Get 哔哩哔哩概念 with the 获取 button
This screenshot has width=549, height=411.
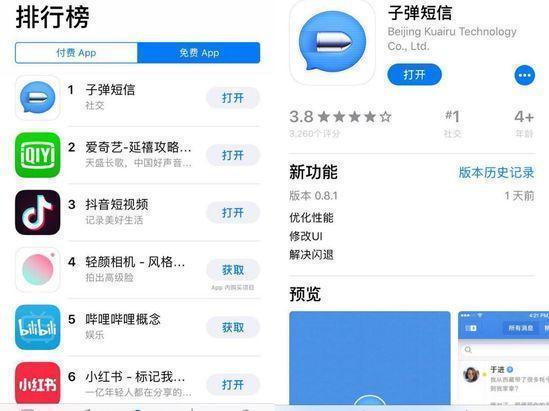[233, 328]
